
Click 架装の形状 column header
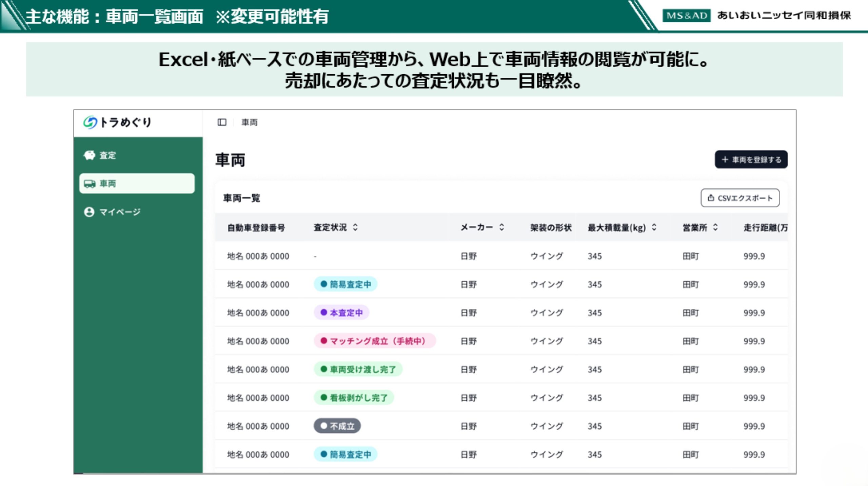pyautogui.click(x=551, y=227)
